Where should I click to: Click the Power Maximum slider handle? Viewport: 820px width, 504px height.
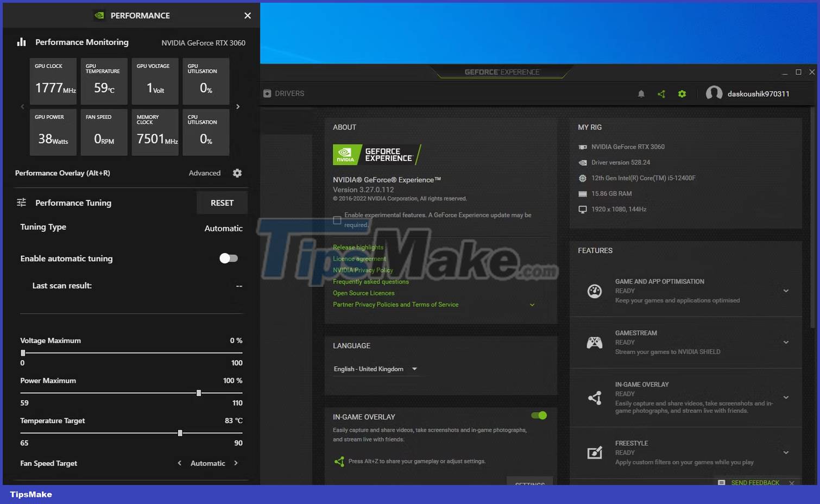pos(199,393)
